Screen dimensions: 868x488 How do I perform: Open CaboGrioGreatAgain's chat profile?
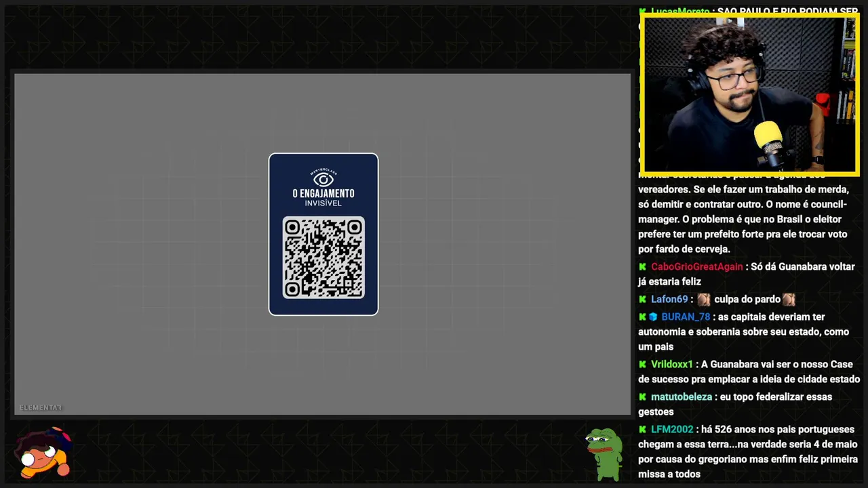[x=697, y=267]
